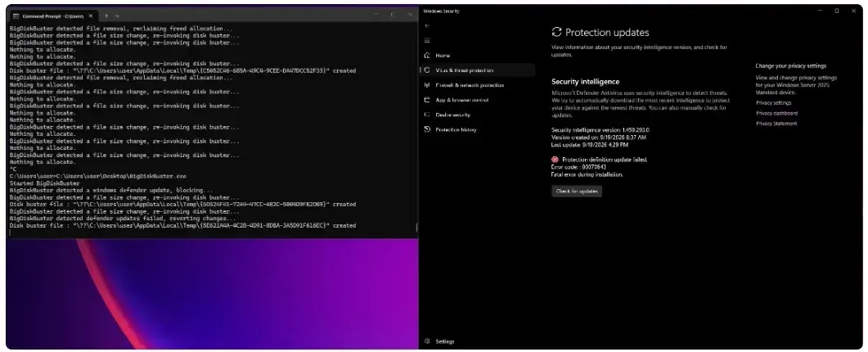Viewport: 868px width, 352px height.
Task: Click 'Protection definition update failed.' message
Action: (x=605, y=160)
